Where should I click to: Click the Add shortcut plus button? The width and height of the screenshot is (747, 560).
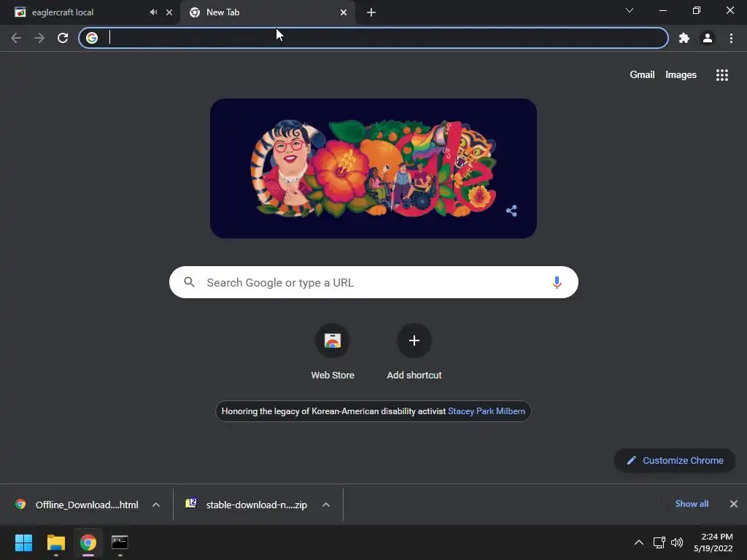click(x=414, y=341)
